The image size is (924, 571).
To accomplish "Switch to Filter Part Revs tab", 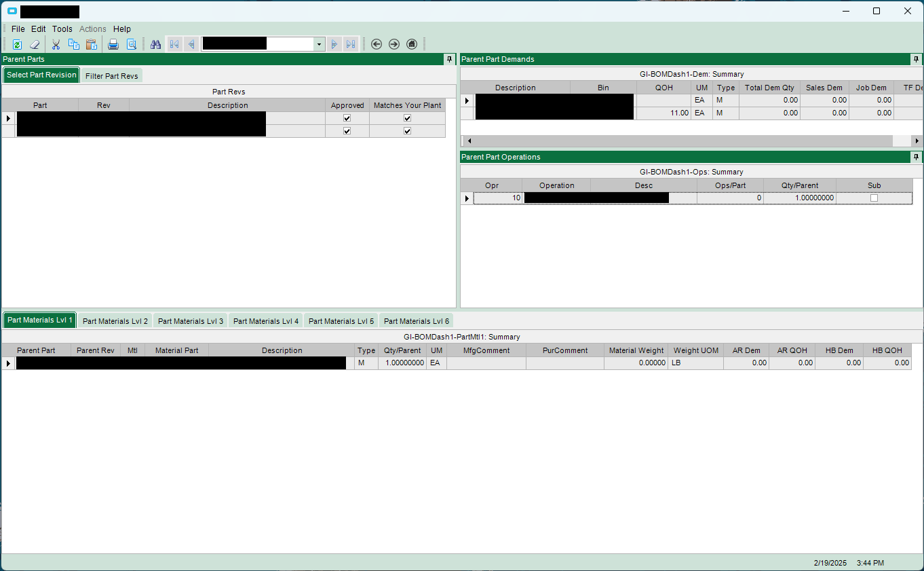I will (112, 76).
